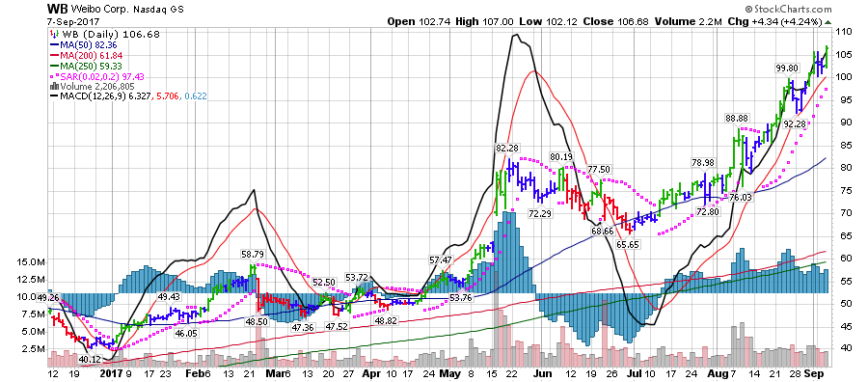Click the 46.05 price low label
The height and width of the screenshot is (382, 868).
point(186,334)
